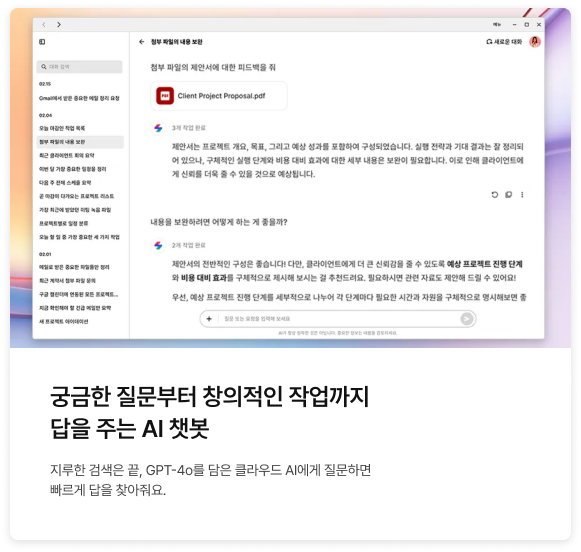Open the Gmail에서 받은 중요한 메일 정리 요청 chat
The image size is (581, 552).
tap(79, 98)
